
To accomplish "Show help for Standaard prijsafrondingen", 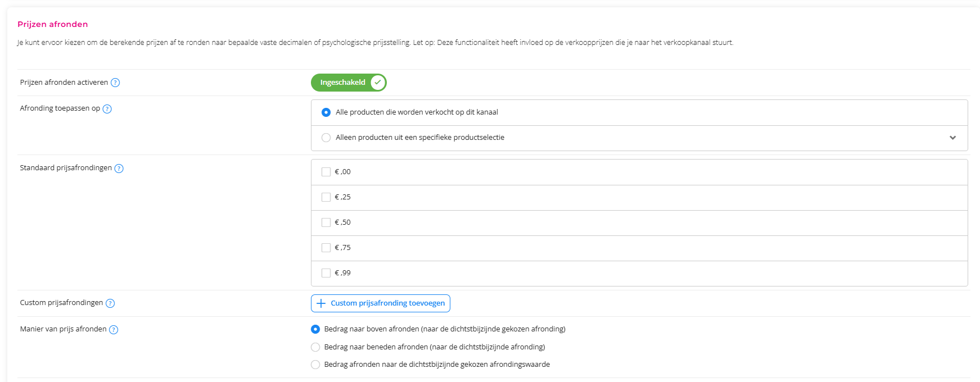I will (x=119, y=169).
